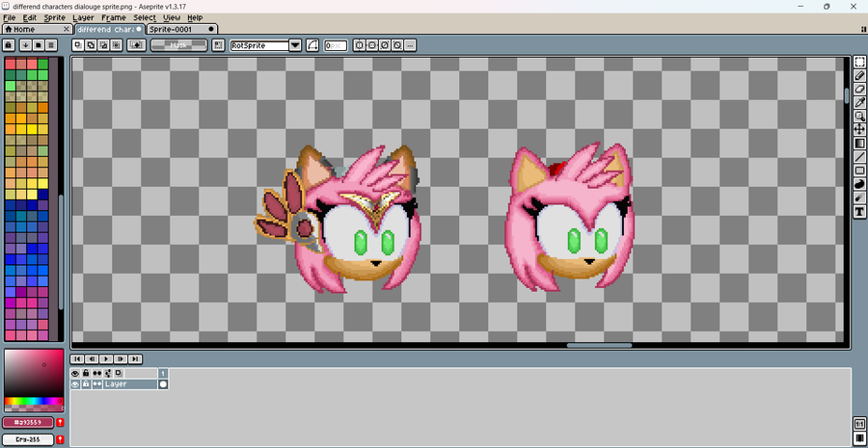Go to the next frame
The width and height of the screenshot is (868, 448).
121,359
